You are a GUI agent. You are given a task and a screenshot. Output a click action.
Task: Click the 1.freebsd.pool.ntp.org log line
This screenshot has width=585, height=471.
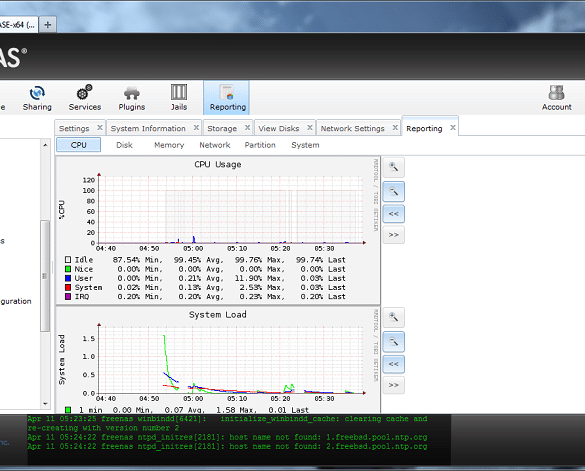(x=227, y=437)
